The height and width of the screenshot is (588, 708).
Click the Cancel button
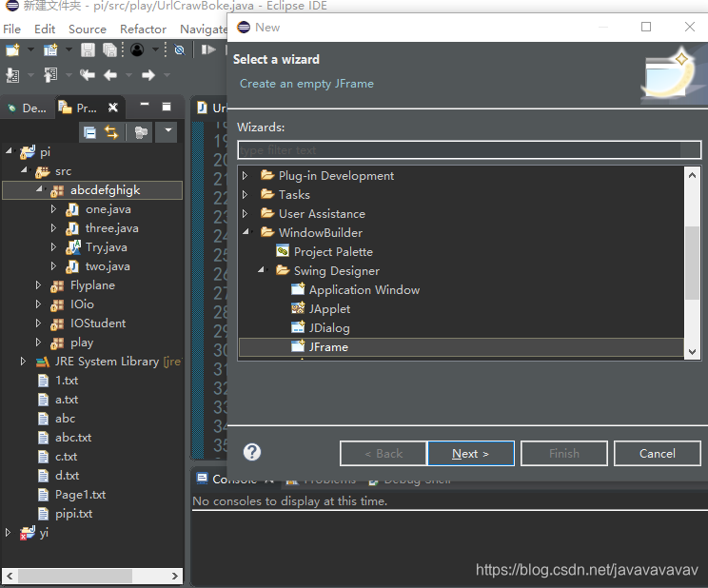click(x=657, y=454)
